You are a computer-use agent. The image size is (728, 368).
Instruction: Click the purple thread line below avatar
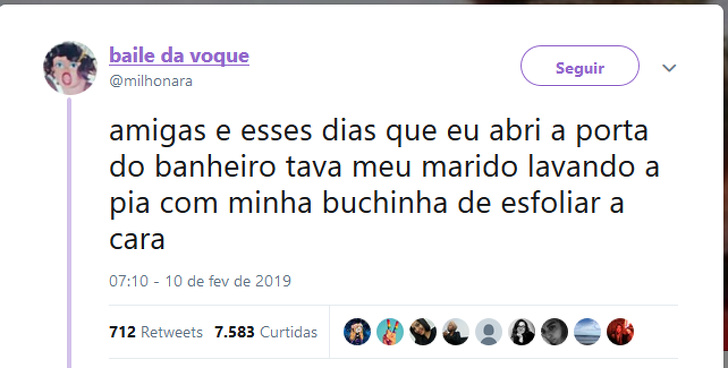(x=69, y=233)
